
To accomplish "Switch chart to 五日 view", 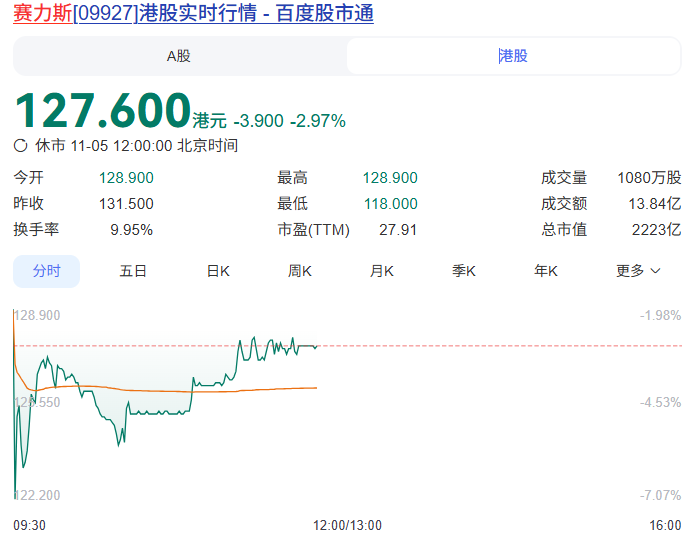I will [x=133, y=271].
